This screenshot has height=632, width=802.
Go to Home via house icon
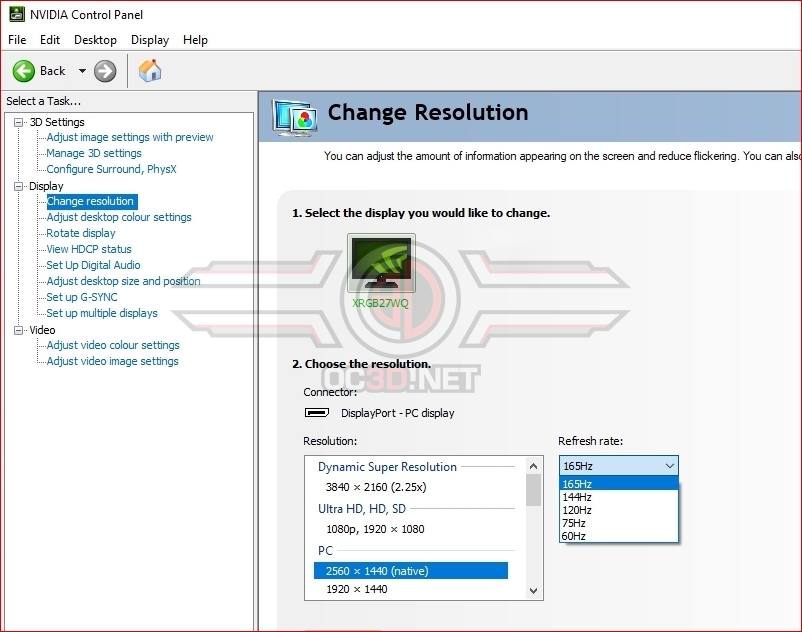150,71
